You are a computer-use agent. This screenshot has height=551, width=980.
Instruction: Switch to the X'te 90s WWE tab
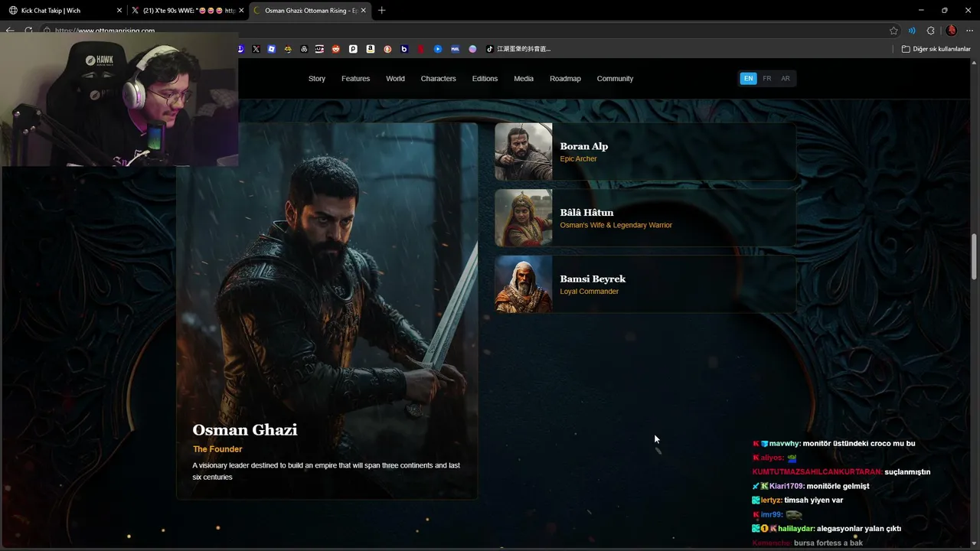click(x=187, y=11)
